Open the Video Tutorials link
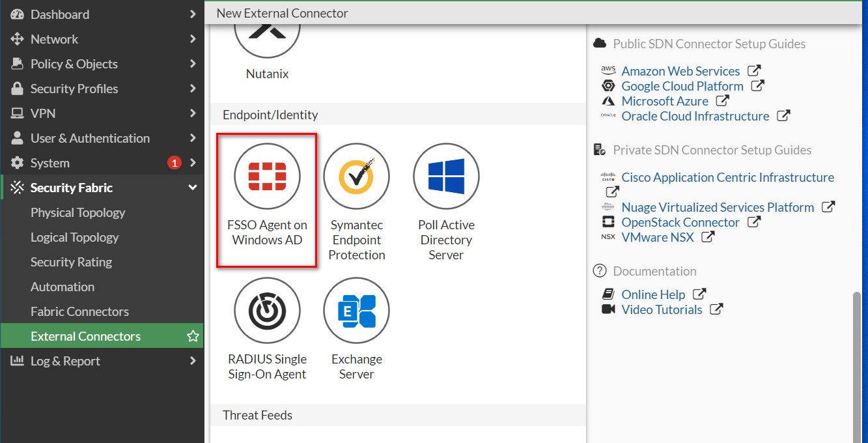This screenshot has height=443, width=868. click(x=662, y=309)
